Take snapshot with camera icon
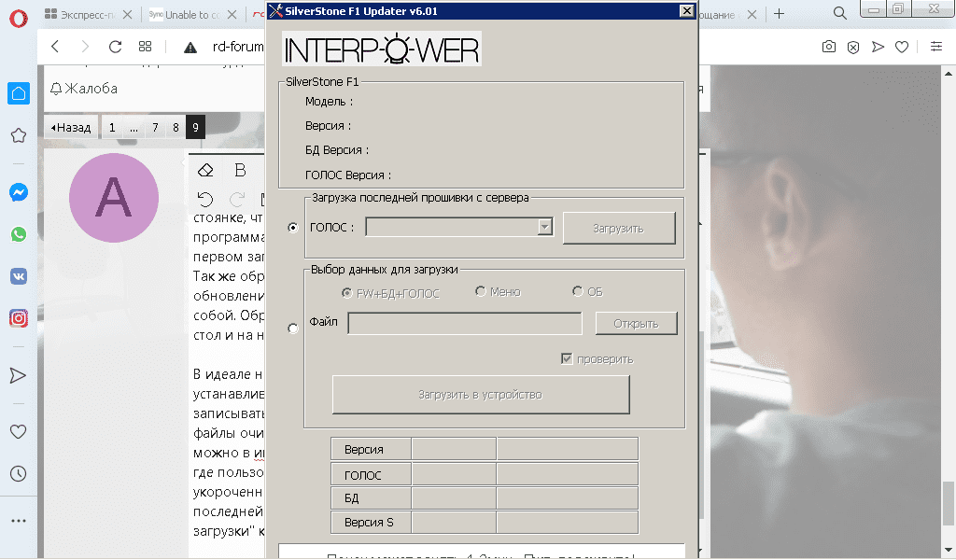Viewport: 956px width, 560px height. tap(829, 47)
